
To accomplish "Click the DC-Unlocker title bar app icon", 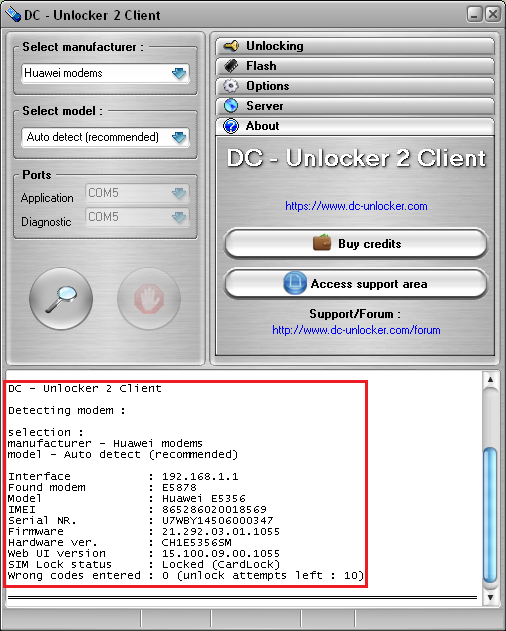I will (x=13, y=15).
